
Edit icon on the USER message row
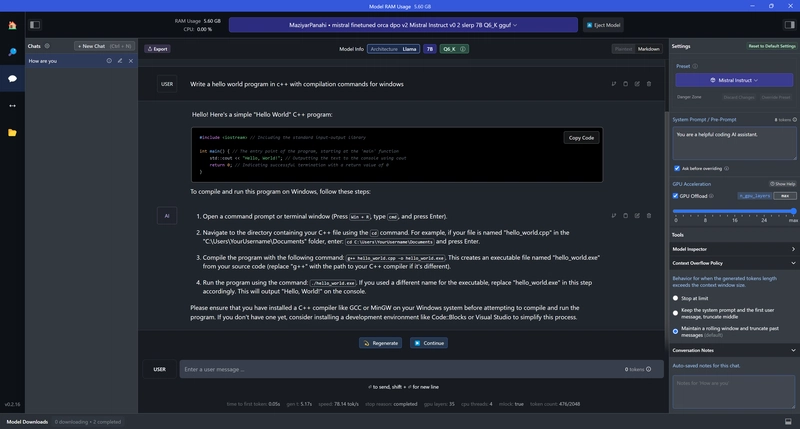[x=637, y=84]
